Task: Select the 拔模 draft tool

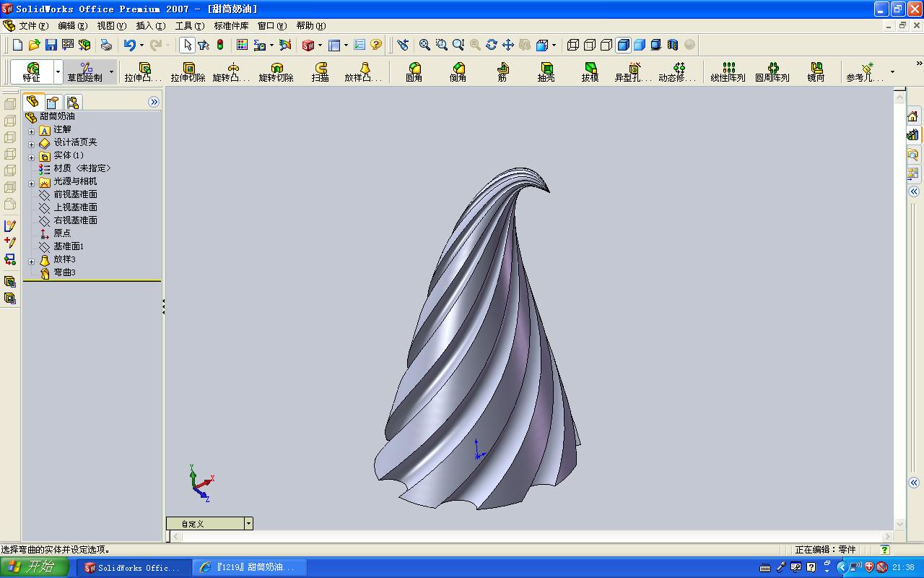Action: pyautogui.click(x=590, y=72)
